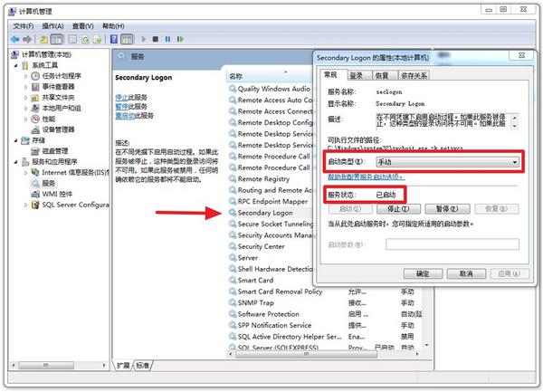
Task: Click the 确定 button
Action: click(423, 274)
